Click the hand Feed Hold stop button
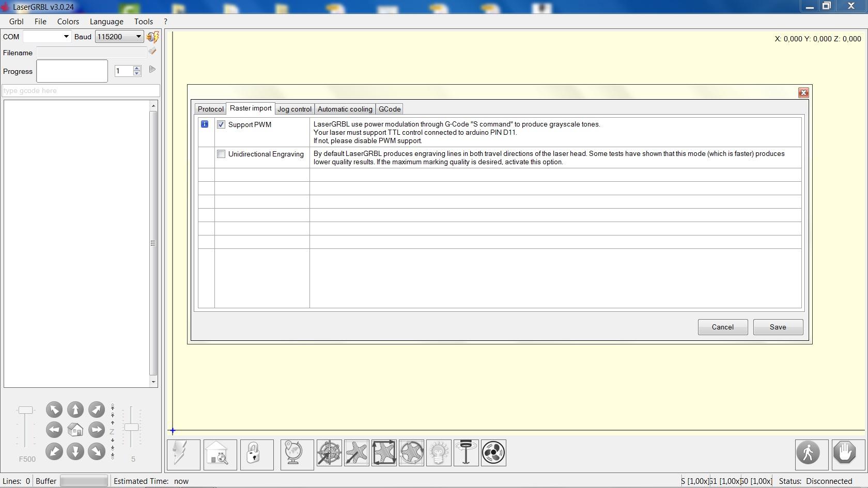 pyautogui.click(x=848, y=454)
